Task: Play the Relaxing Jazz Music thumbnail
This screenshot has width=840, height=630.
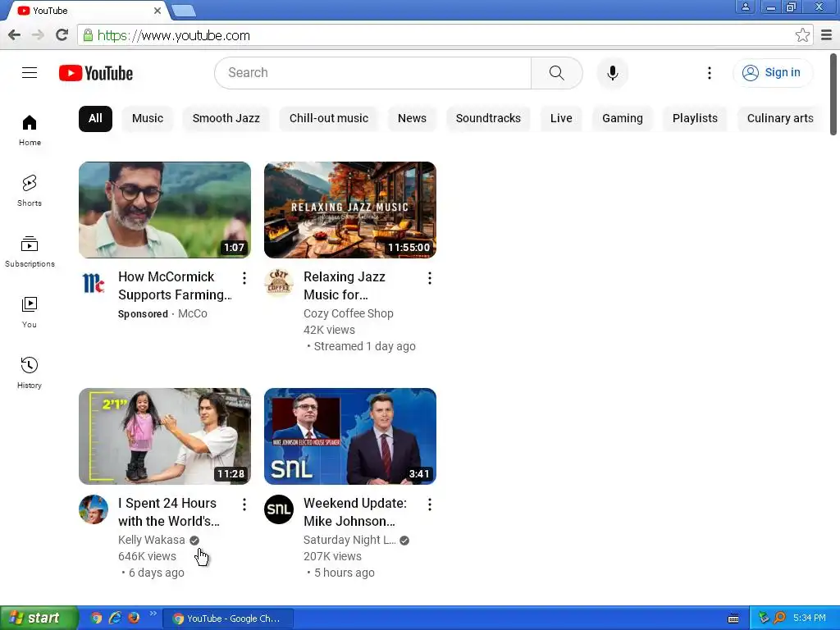Action: point(349,210)
